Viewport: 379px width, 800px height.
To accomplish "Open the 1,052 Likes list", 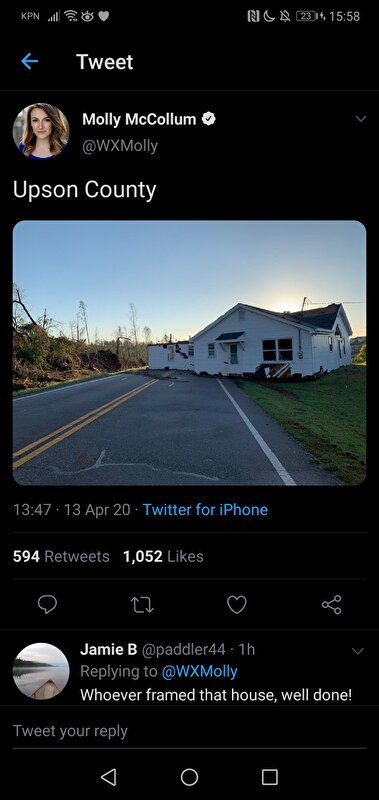I will point(163,556).
